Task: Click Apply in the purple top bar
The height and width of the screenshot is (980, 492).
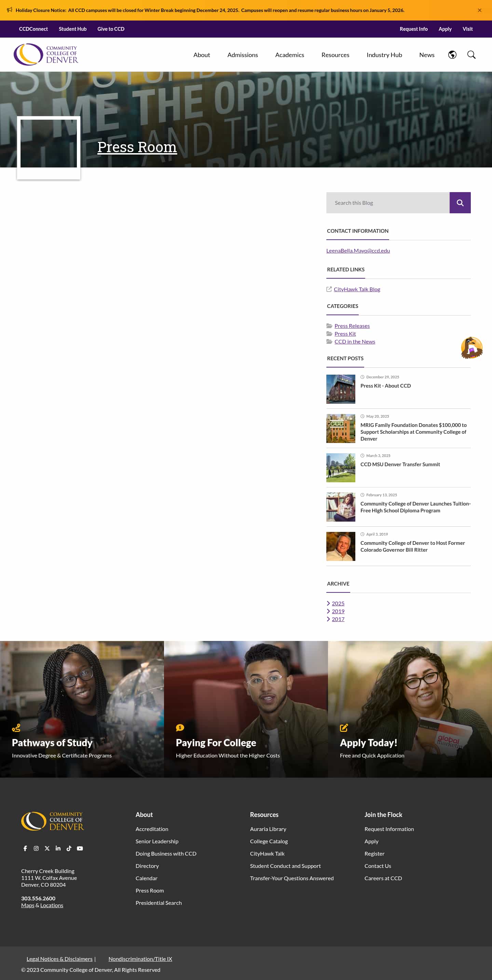Action: tap(445, 29)
